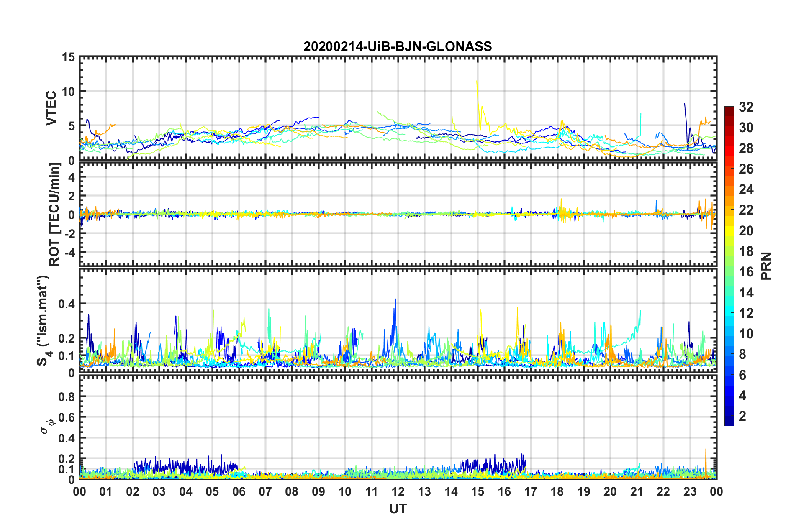Image resolution: width=796 pixels, height=532 pixels.
Task: Click the x-axis tick label 03
Action: 159,491
